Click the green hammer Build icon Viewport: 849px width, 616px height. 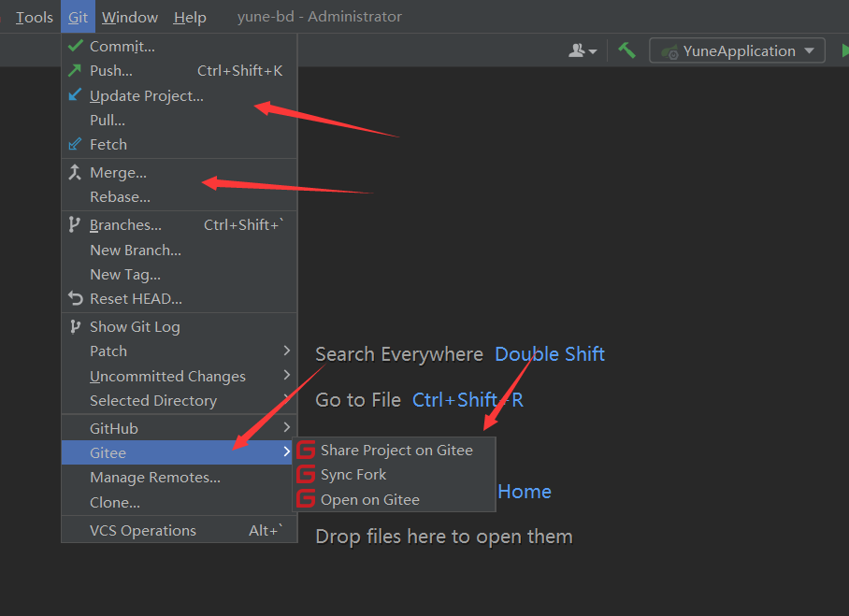[626, 50]
